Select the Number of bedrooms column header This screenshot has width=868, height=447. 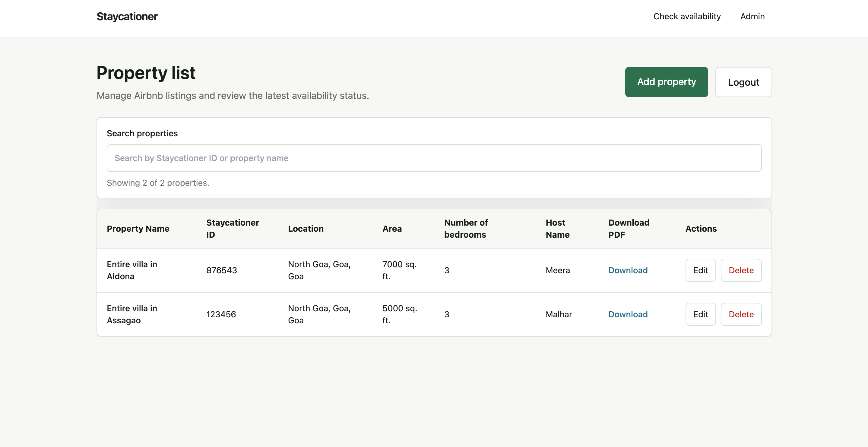pyautogui.click(x=466, y=229)
